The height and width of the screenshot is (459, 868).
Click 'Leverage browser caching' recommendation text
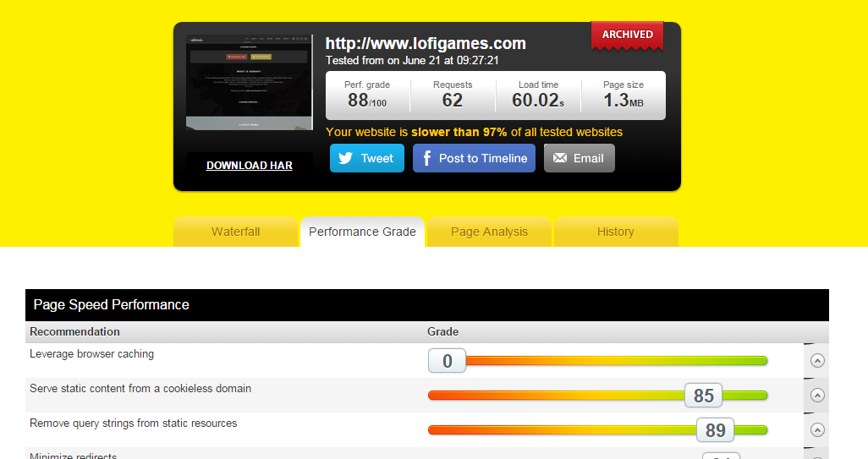click(x=92, y=354)
